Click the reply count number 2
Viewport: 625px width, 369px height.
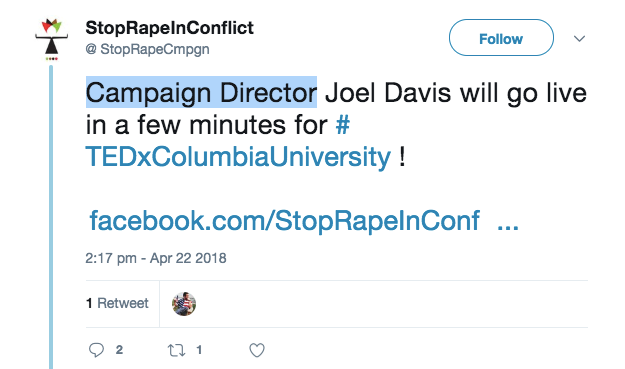pos(119,350)
